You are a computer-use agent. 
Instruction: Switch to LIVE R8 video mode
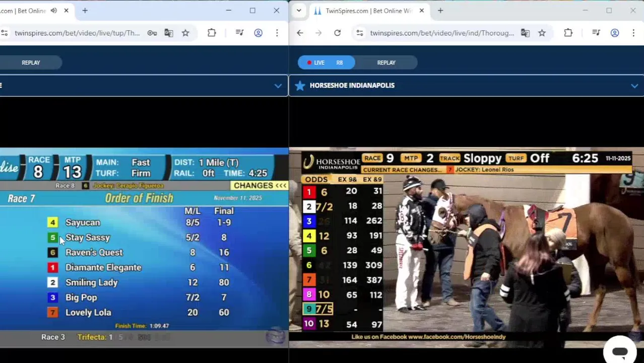326,63
